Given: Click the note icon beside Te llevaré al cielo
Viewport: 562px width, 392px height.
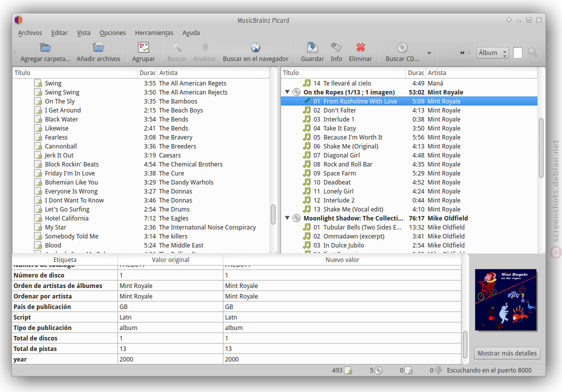Looking at the screenshot, I should (307, 83).
